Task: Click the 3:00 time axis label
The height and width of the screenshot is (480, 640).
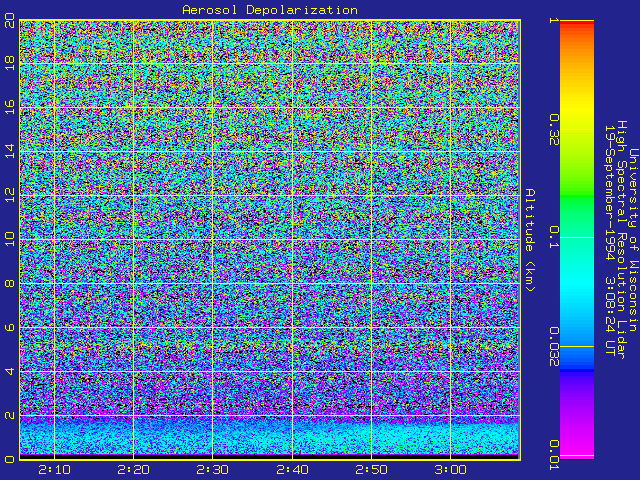Action: click(x=451, y=470)
